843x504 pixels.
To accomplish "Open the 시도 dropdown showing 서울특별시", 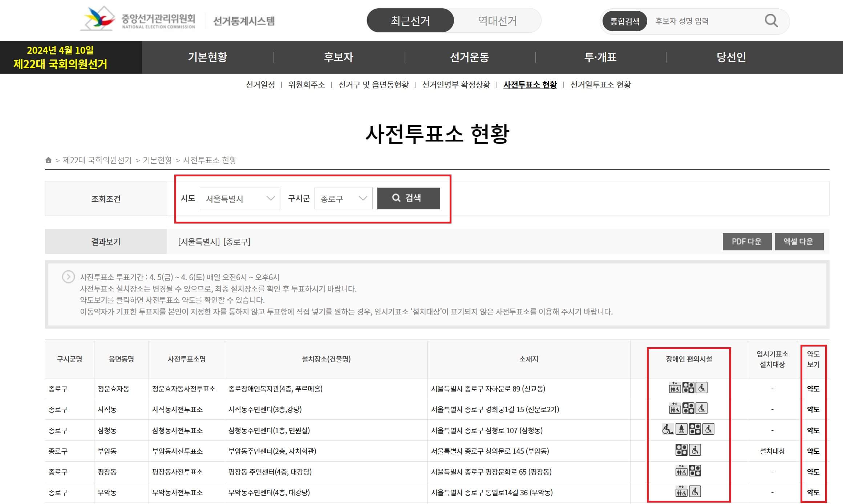I will [x=240, y=198].
